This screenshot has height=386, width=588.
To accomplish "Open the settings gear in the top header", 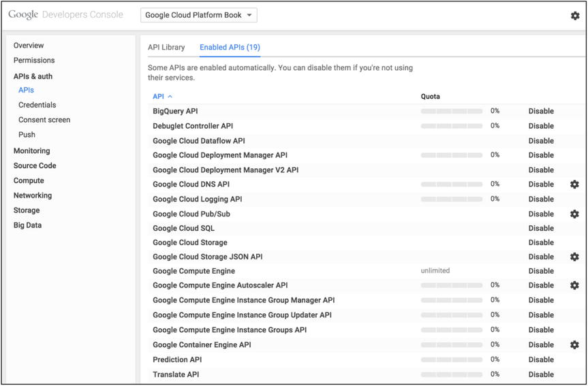I will coord(575,16).
